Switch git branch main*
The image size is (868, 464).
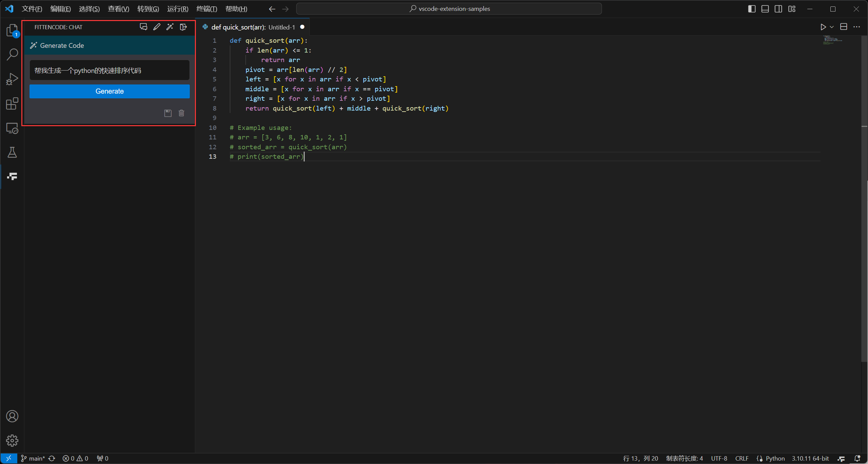click(x=33, y=459)
